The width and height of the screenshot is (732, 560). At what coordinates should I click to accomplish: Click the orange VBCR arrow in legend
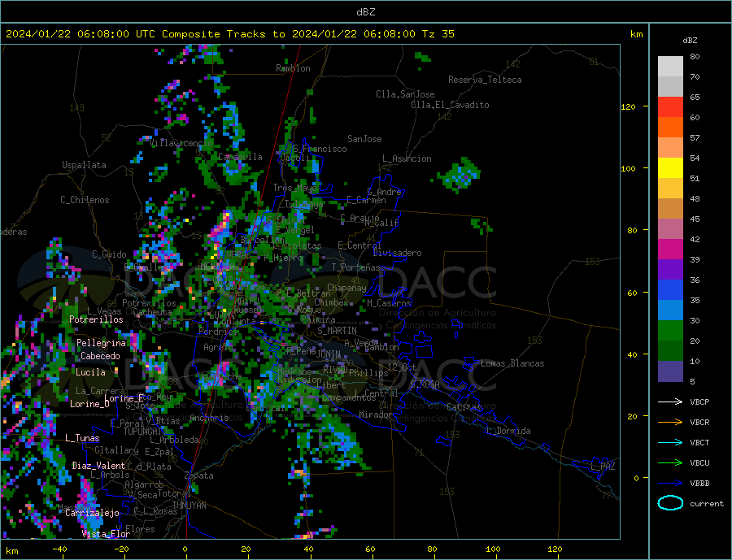point(670,423)
